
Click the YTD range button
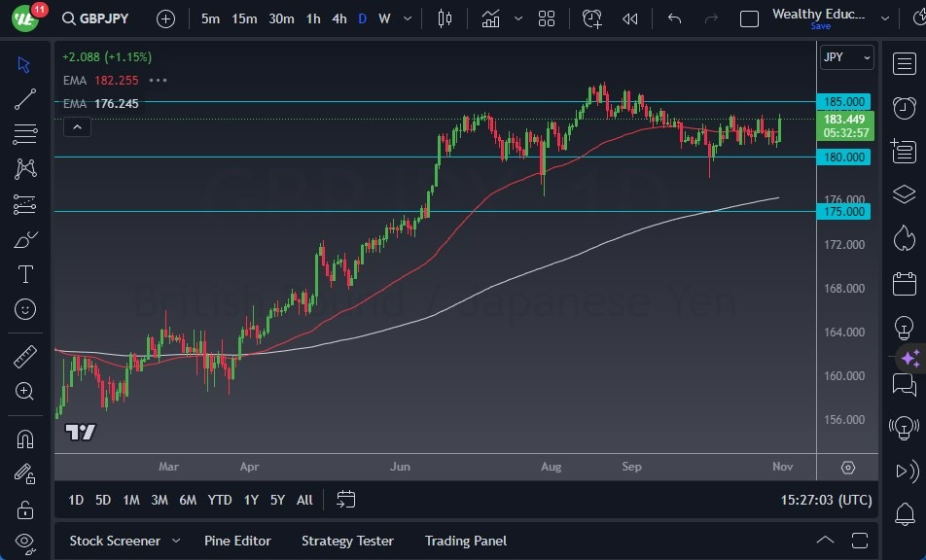220,500
